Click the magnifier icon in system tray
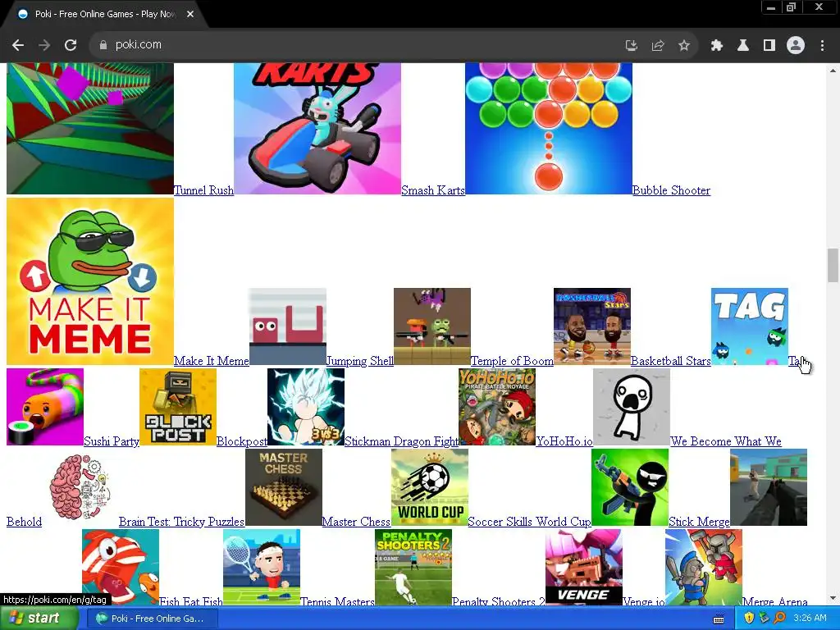The image size is (840, 630). (779, 619)
